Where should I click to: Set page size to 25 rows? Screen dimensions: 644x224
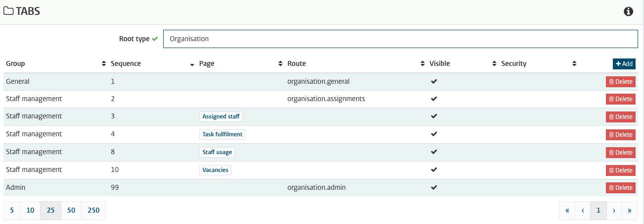pos(50,210)
